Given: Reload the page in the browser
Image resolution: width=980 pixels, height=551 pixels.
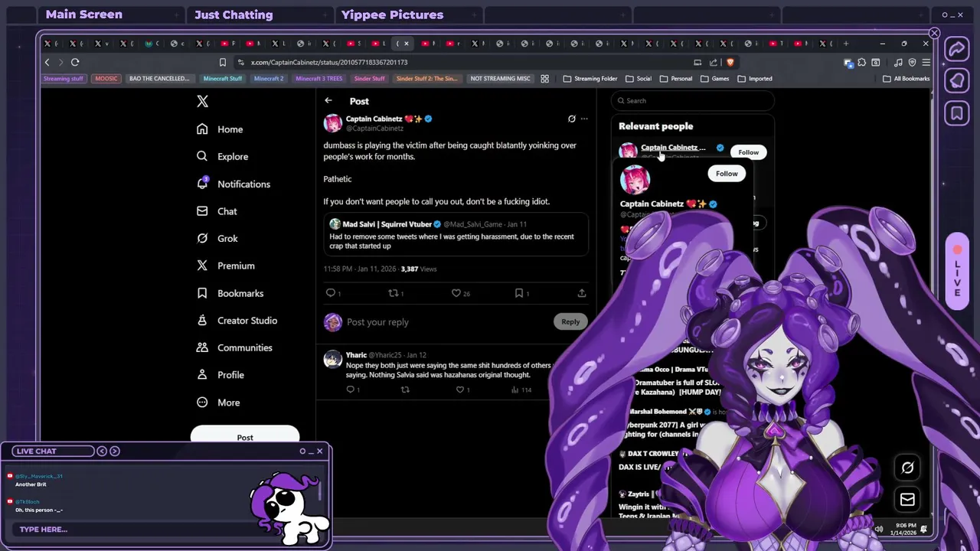Looking at the screenshot, I should (x=75, y=62).
